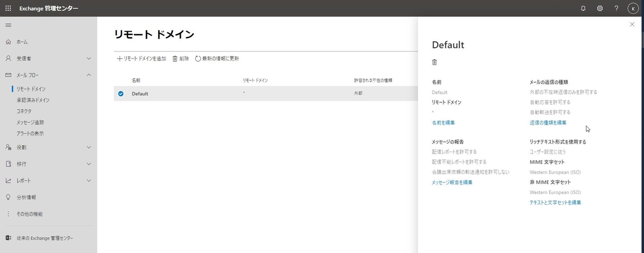Click the Default name in the table row
The height and width of the screenshot is (253, 644).
140,94
